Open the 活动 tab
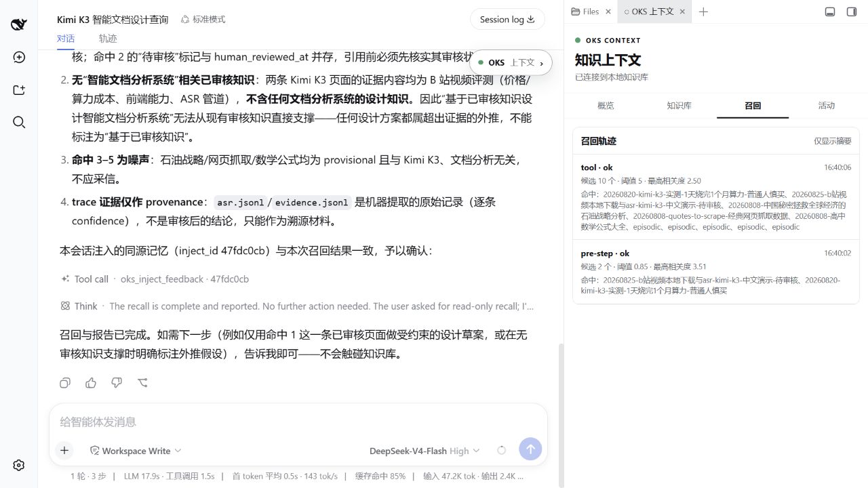 [x=826, y=106]
